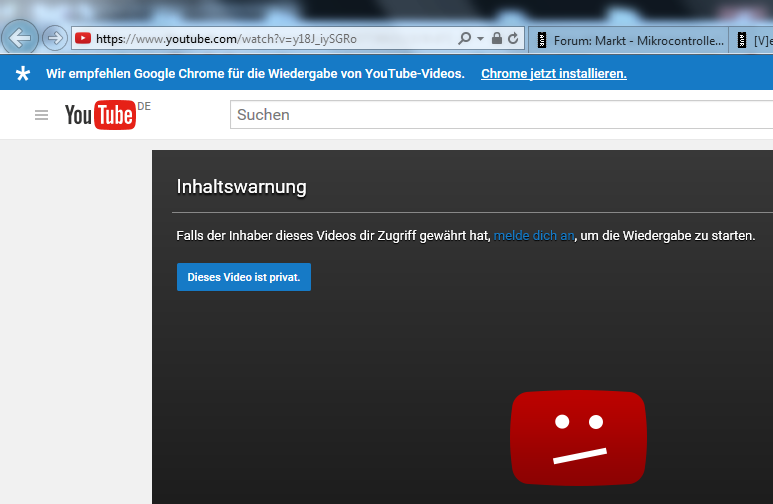
Task: View the security lock icon info
Action: [x=497, y=38]
